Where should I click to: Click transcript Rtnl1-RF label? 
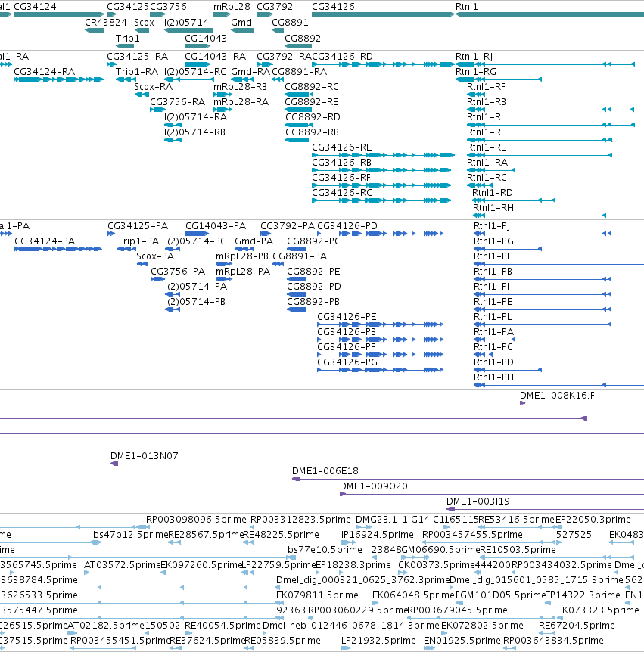486,87
